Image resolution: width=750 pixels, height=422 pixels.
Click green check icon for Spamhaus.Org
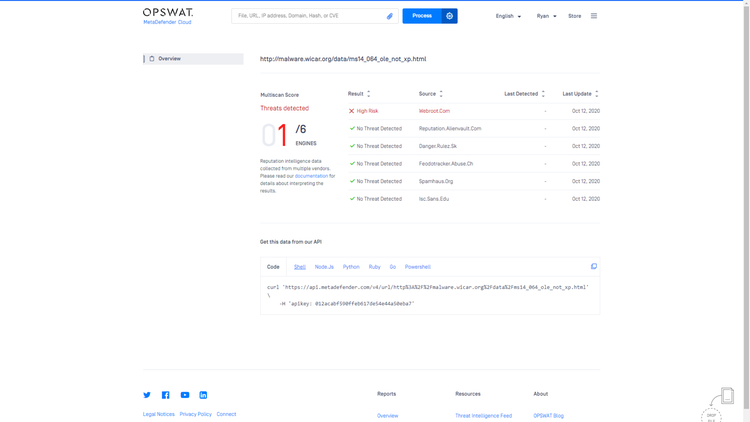(x=352, y=181)
